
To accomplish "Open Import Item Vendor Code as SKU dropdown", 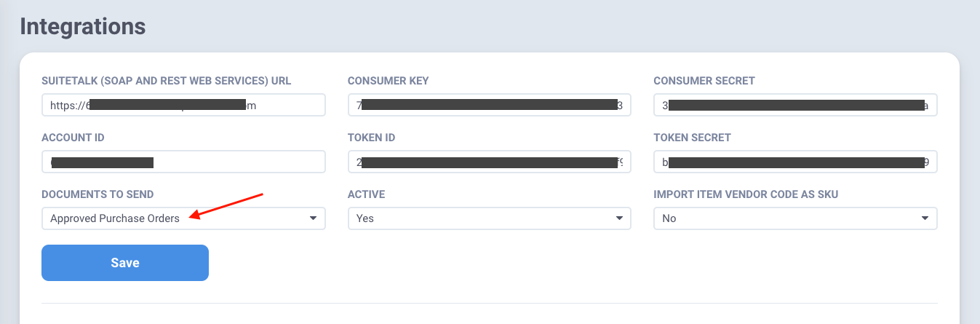I will (x=794, y=218).
